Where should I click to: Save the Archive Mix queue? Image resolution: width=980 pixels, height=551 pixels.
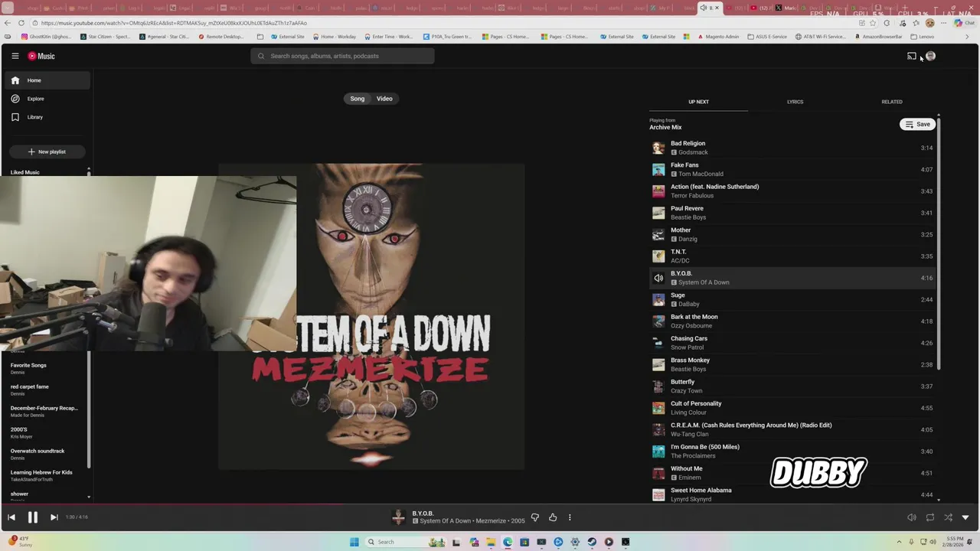click(x=917, y=124)
